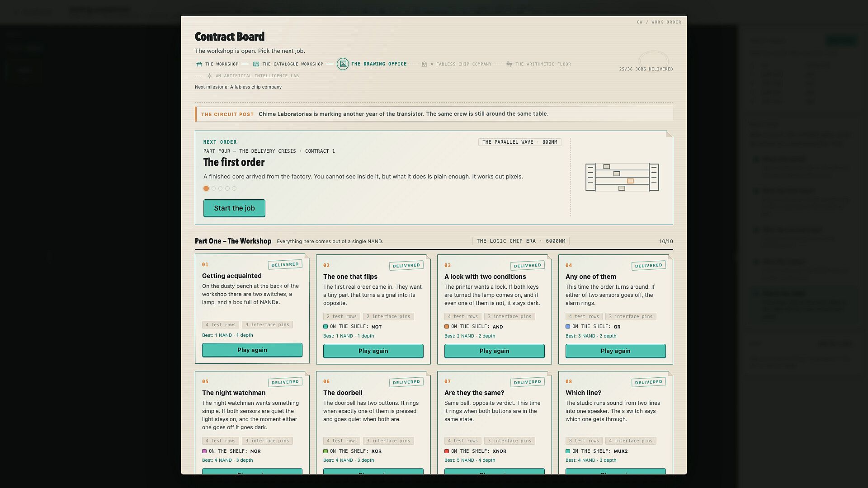
Task: Click the teal NOT shelf swatch
Action: pos(325,327)
